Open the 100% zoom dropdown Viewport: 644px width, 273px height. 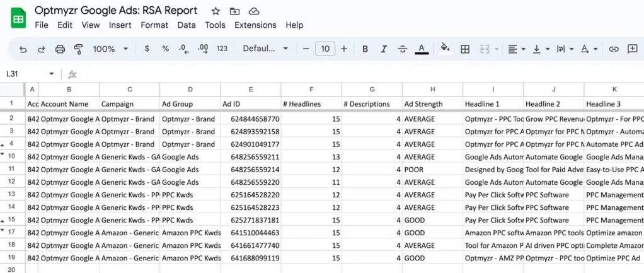pyautogui.click(x=110, y=49)
